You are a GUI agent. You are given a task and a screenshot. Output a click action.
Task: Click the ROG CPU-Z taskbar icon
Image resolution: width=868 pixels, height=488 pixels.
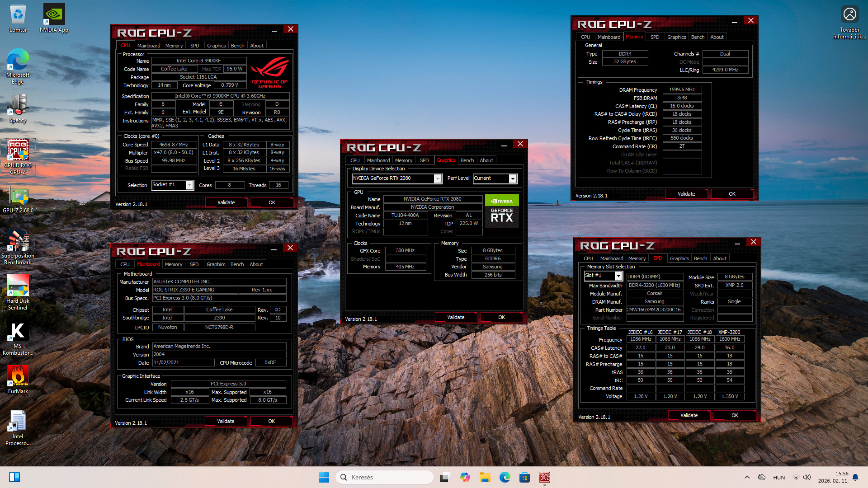click(x=545, y=477)
